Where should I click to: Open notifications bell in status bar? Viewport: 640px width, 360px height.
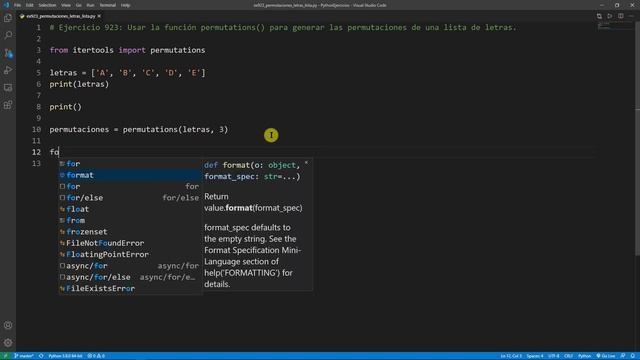coord(633,356)
